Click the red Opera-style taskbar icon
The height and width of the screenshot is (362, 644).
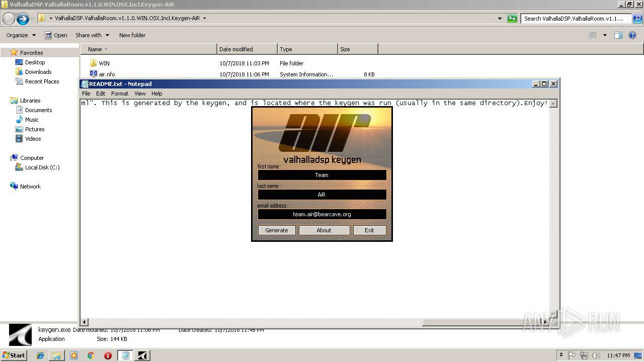tap(108, 355)
